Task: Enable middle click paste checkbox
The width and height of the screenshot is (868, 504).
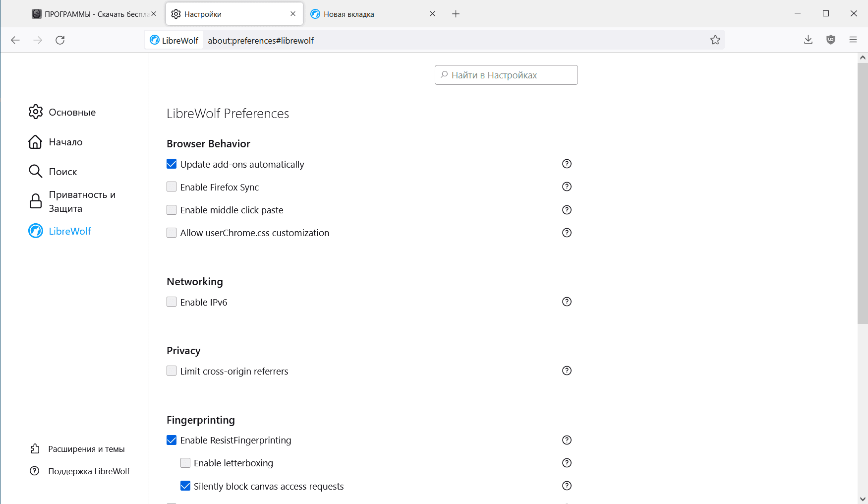Action: coord(172,210)
